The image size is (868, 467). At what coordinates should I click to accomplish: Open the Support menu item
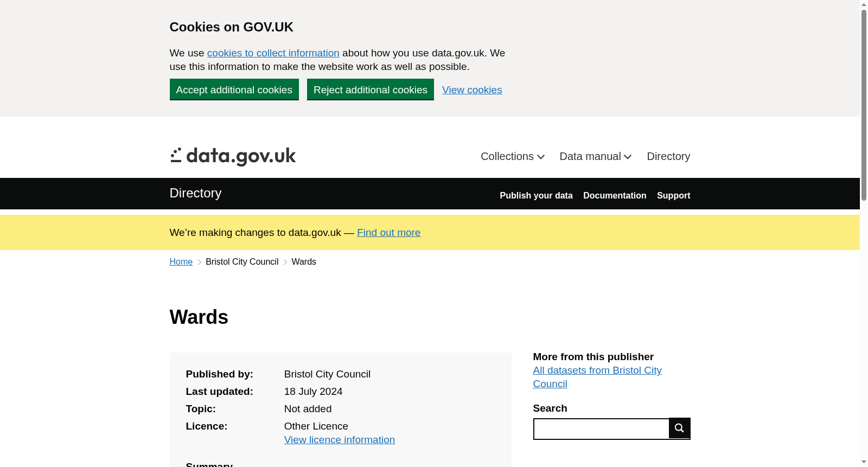[x=673, y=195]
